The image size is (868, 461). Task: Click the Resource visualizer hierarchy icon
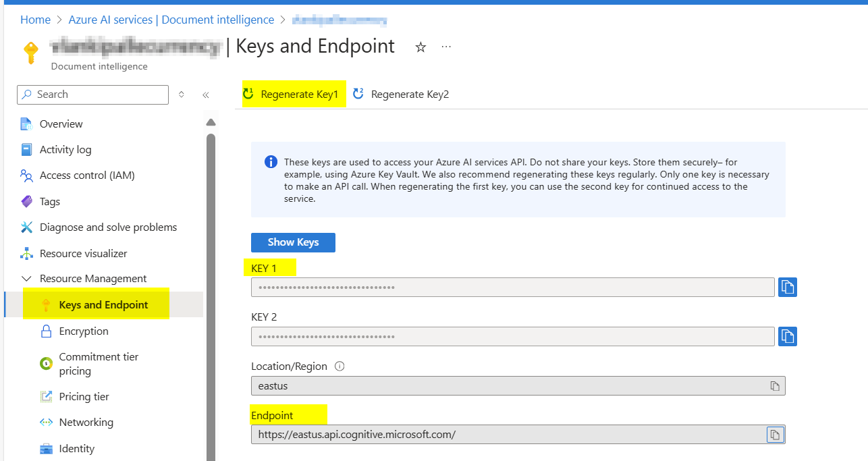(26, 254)
